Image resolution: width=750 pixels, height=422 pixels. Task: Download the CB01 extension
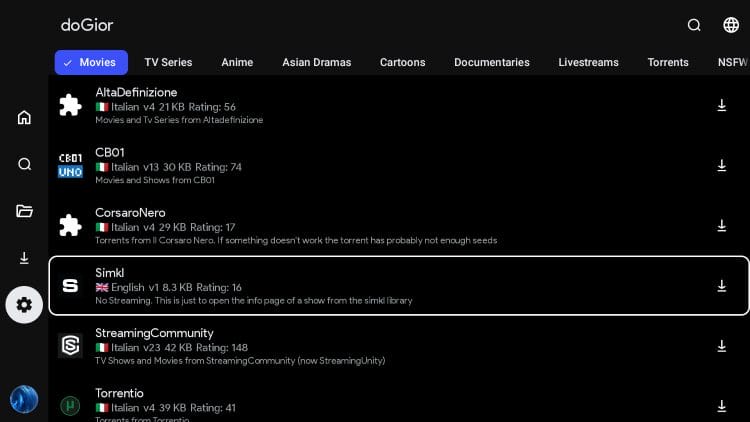(x=721, y=166)
